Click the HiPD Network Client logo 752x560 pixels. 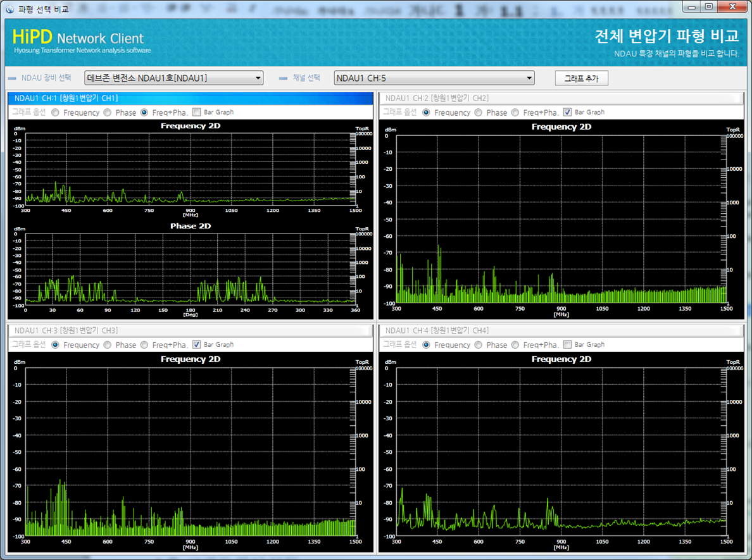[82, 41]
